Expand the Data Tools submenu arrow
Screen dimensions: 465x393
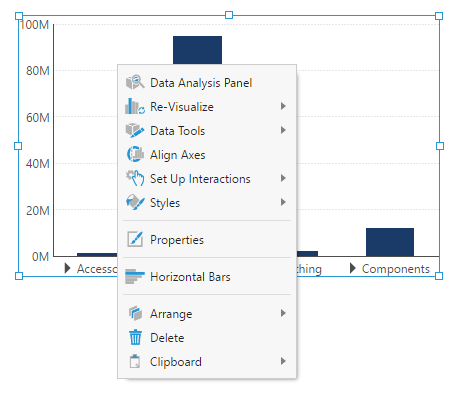click(283, 130)
